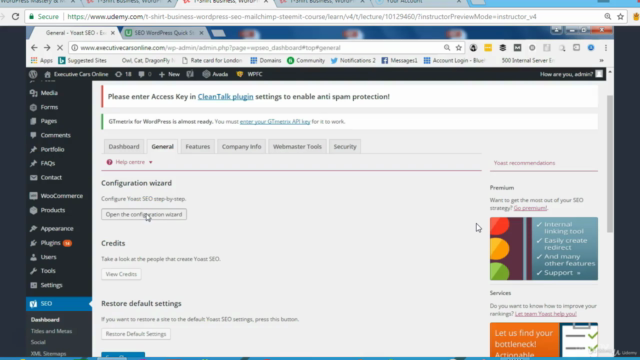Open the Apps bookmarks shortcut
The width and height of the screenshot is (640, 360).
[x=42, y=60]
